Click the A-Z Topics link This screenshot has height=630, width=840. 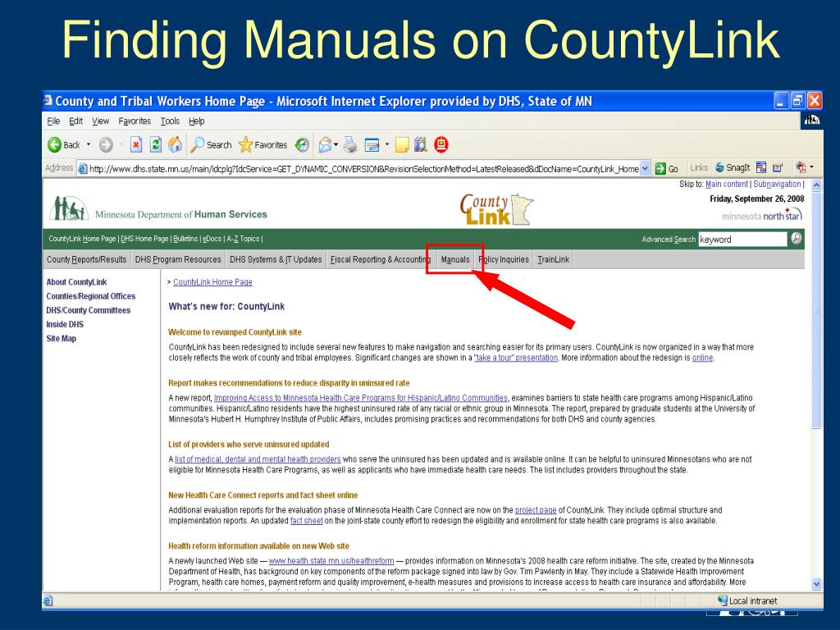243,239
